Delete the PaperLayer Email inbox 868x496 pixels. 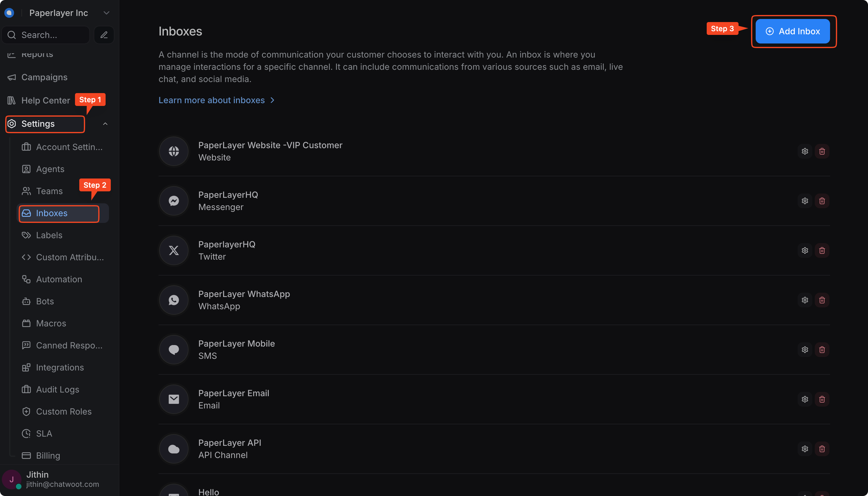coord(822,399)
